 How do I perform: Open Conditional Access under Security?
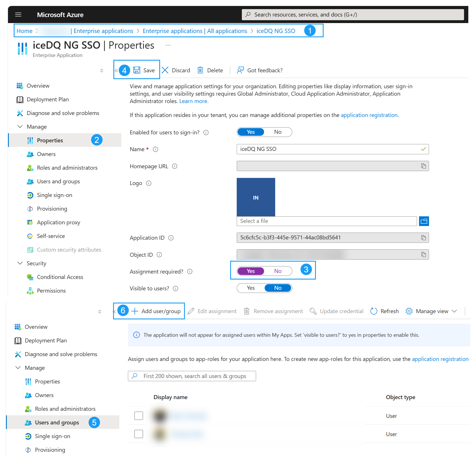(60, 277)
